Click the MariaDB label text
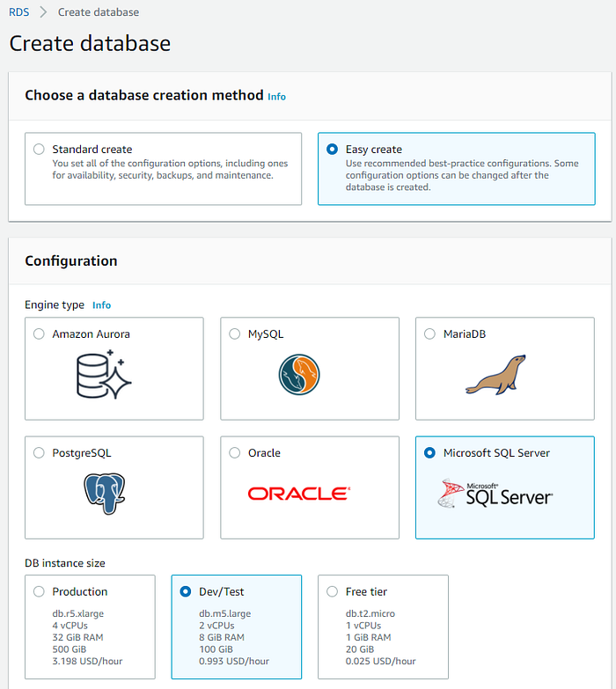This screenshot has width=616, height=689. point(465,334)
